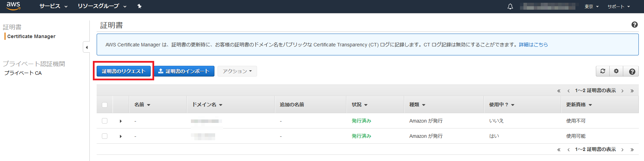
Task: Sort by the 使用中? column header
Action: click(502, 105)
